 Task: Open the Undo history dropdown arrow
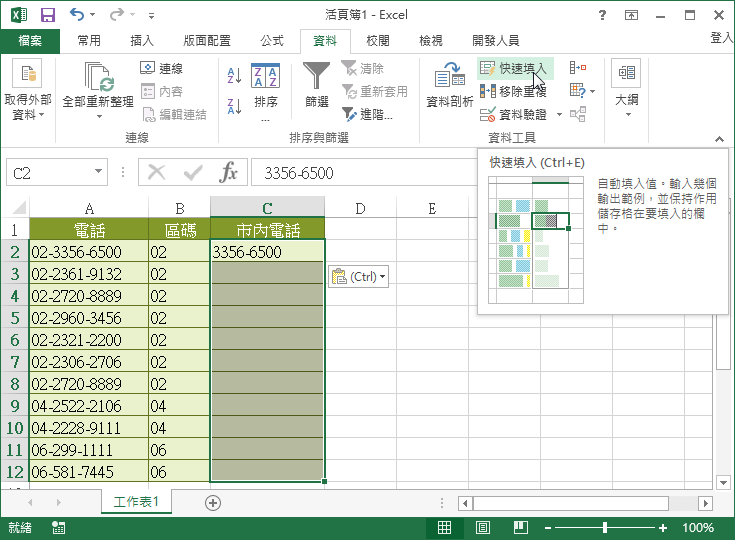[x=92, y=15]
